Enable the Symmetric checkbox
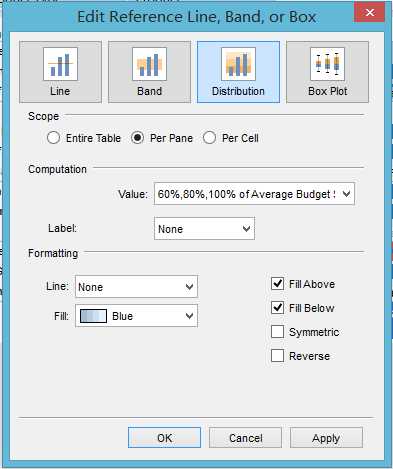Image resolution: width=393 pixels, height=469 pixels. (278, 332)
